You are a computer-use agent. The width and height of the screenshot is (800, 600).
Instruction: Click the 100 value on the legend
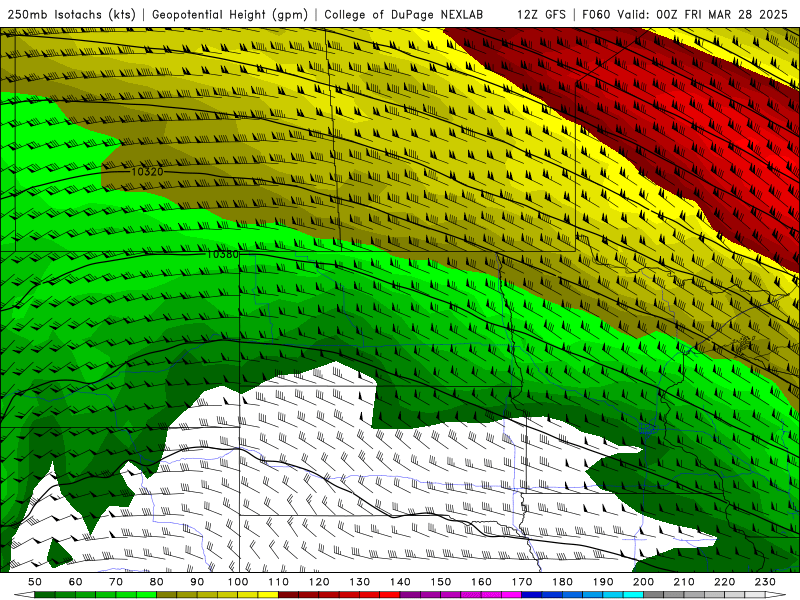(x=238, y=582)
